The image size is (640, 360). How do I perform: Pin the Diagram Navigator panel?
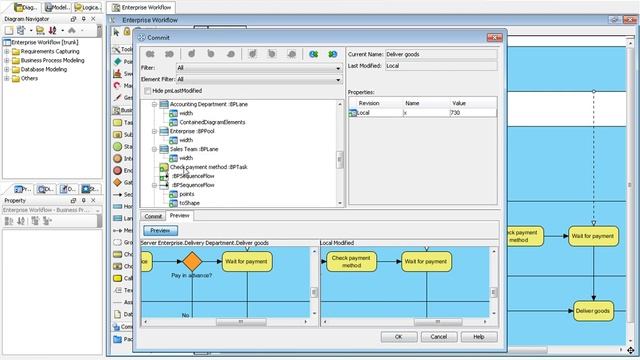pos(84,19)
